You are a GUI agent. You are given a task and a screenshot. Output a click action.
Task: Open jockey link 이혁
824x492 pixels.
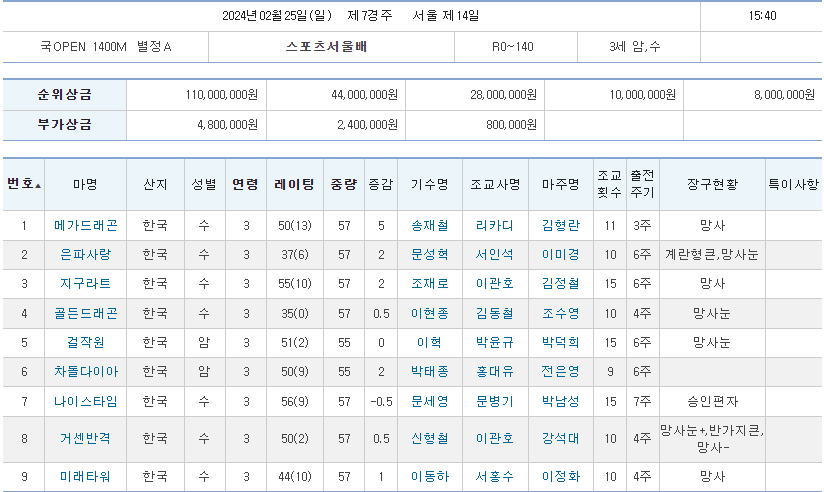coord(429,342)
